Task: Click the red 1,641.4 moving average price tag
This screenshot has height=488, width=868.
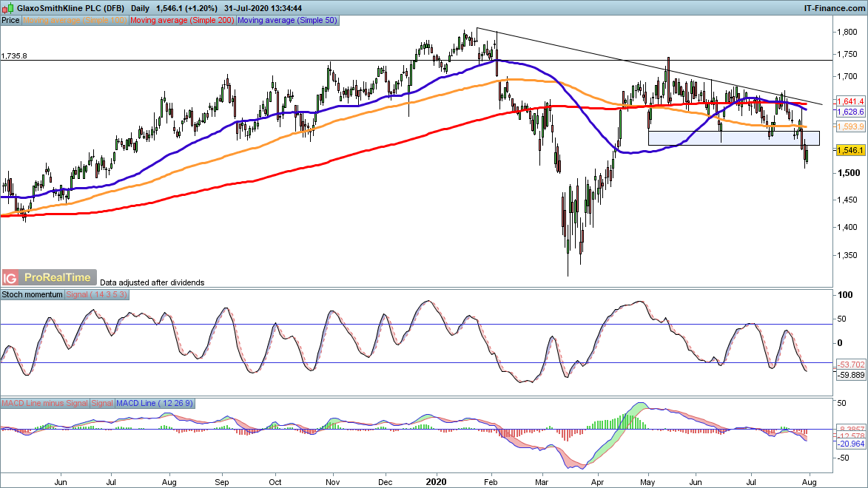Action: tap(850, 101)
